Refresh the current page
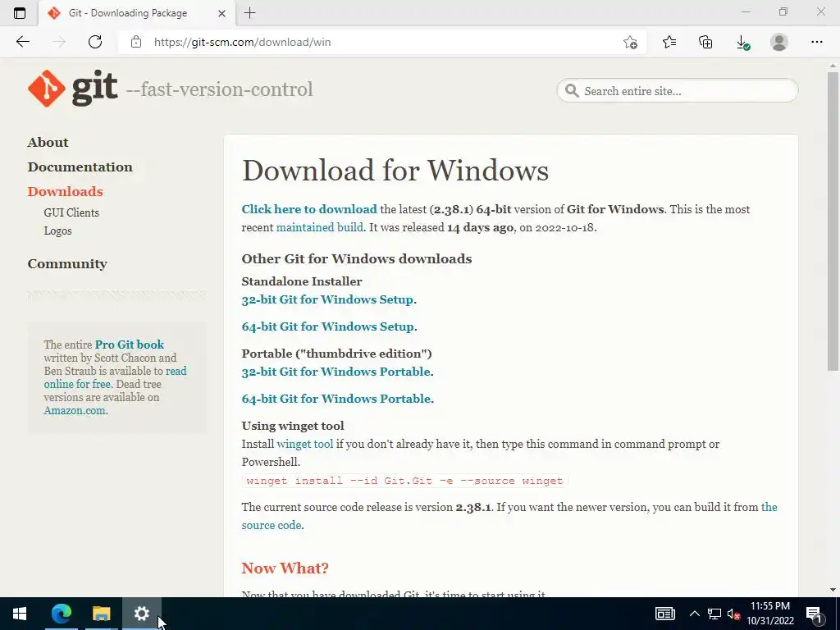 (x=95, y=42)
